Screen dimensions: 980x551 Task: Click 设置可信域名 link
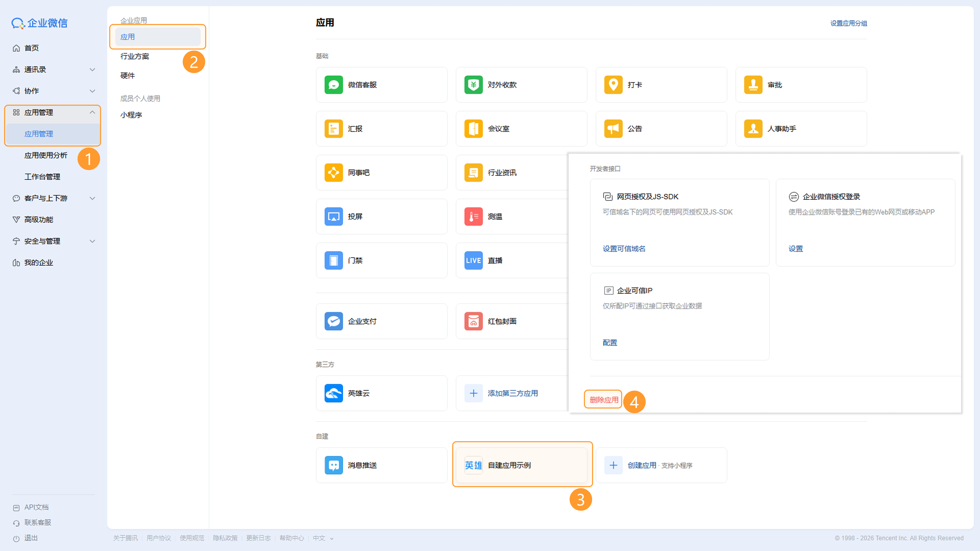click(624, 249)
